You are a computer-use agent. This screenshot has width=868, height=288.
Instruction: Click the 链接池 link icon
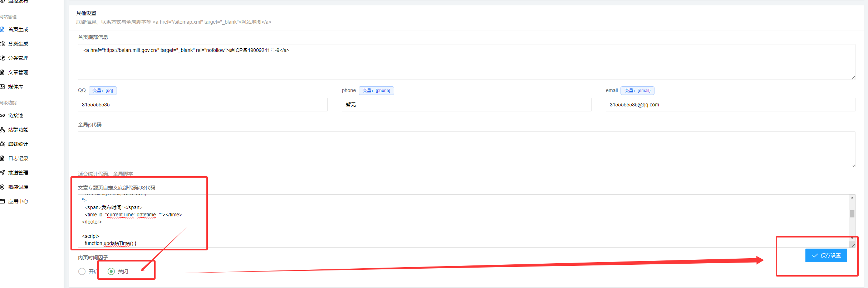click(2, 115)
